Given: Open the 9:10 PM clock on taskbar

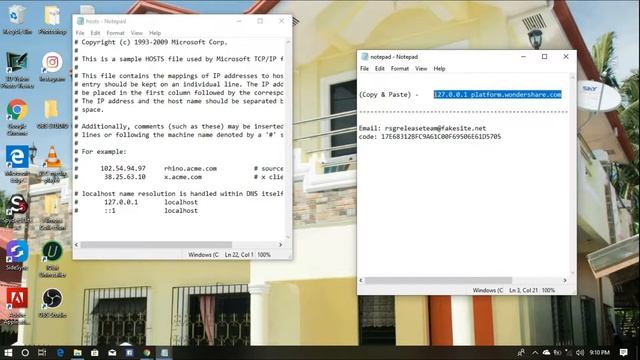Looking at the screenshot, I should [x=600, y=353].
